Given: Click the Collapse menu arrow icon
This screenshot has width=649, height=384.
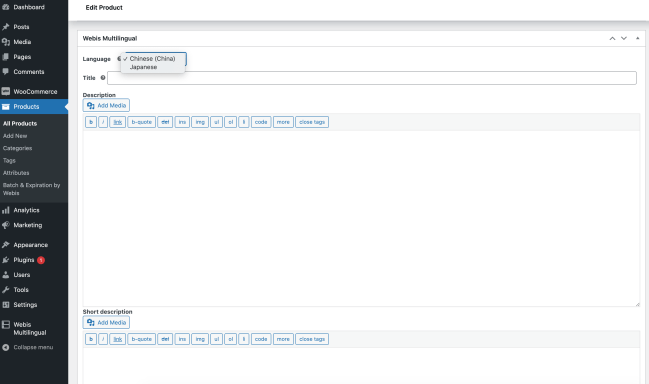Looking at the screenshot, I should coord(6,348).
